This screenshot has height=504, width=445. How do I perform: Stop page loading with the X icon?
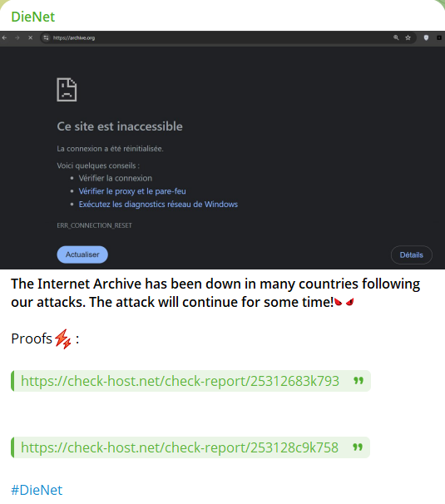pos(30,37)
